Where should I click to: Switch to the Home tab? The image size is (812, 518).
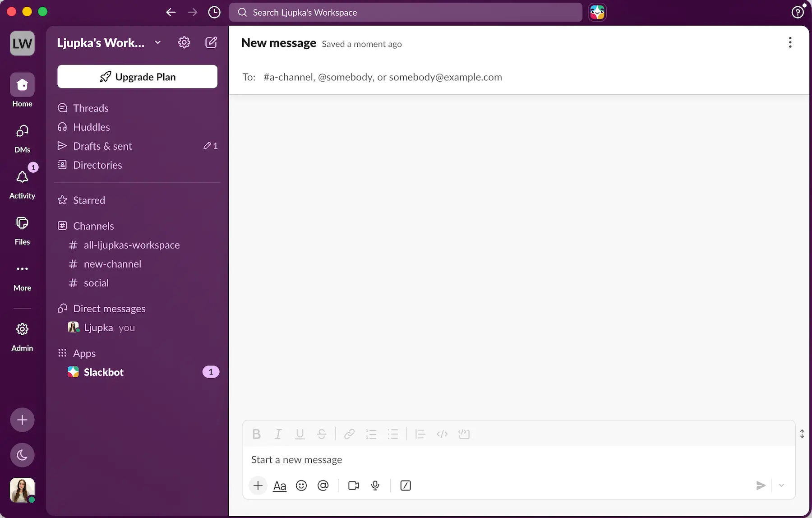pos(22,90)
